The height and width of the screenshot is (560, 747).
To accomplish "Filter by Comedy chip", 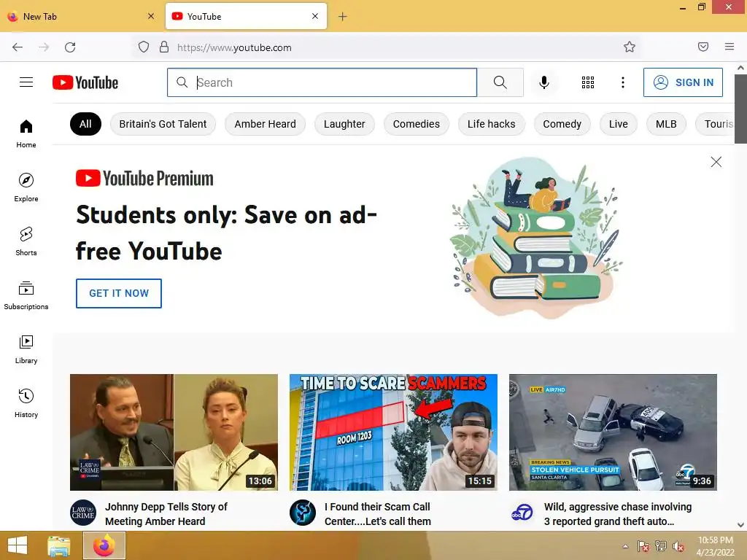I will (562, 124).
